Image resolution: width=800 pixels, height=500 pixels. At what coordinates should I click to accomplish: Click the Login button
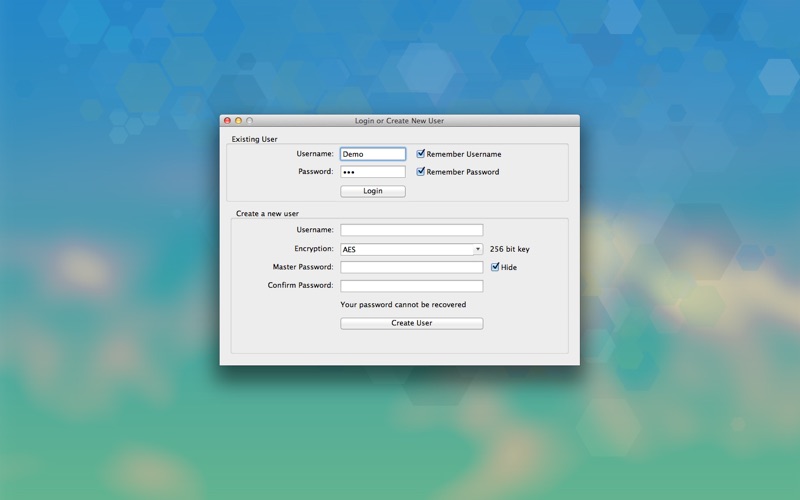373,191
